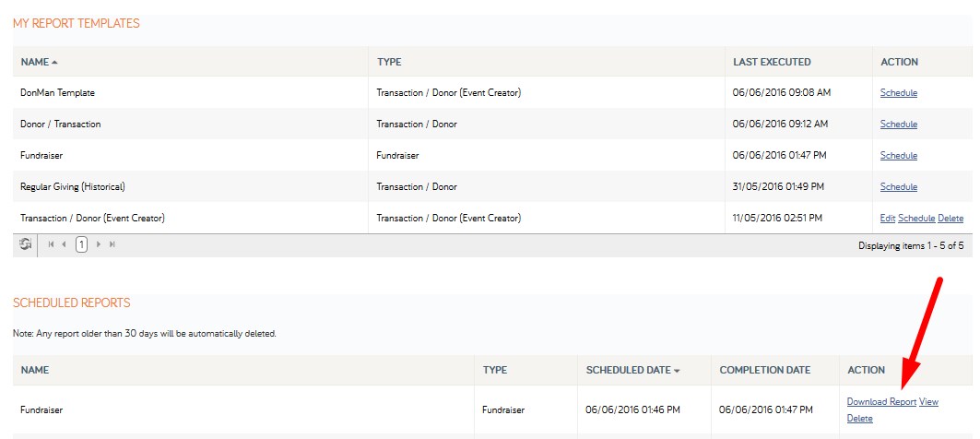Edit Transaction / Donor (Event Creator) template
The image size is (980, 439).
888,219
